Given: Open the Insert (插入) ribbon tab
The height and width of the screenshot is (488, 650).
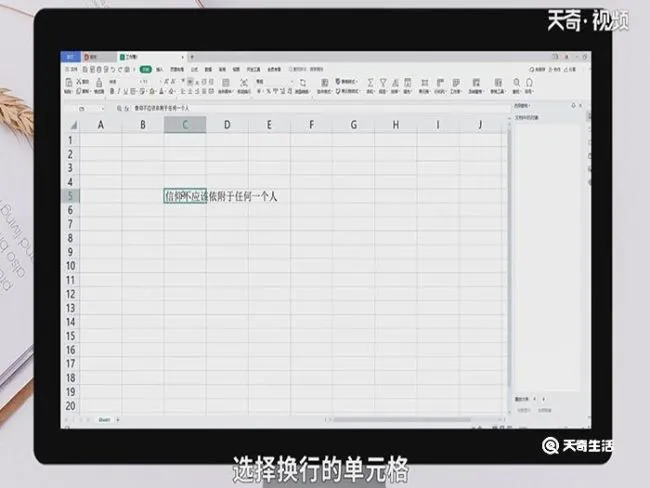Looking at the screenshot, I should coord(160,69).
